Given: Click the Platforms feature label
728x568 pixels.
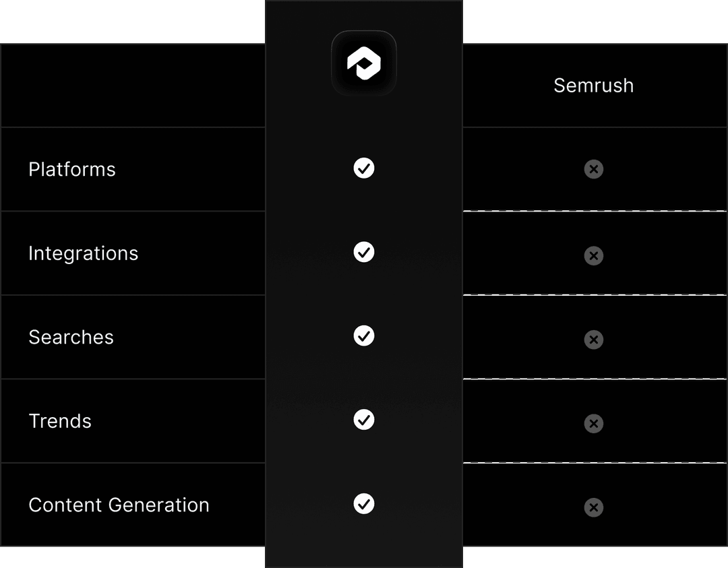Looking at the screenshot, I should [x=72, y=169].
